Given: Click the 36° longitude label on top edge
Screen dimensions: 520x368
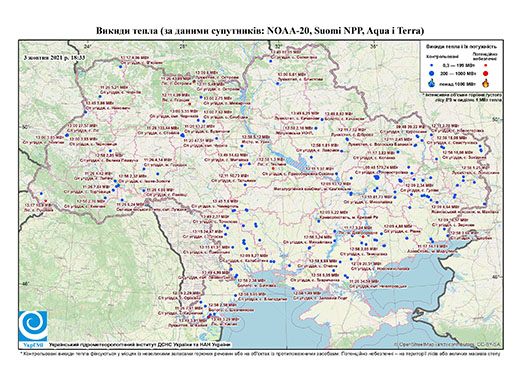Looking at the screenshot, I should [374, 46].
